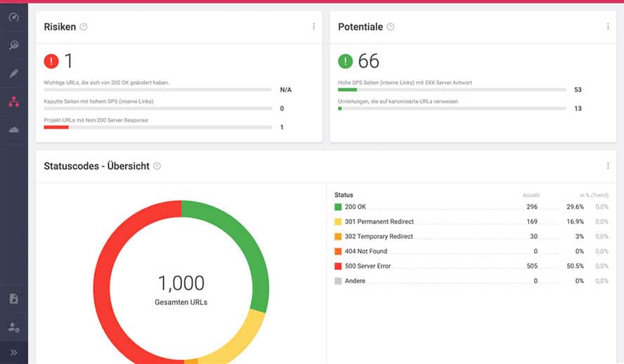Open the Statuscodes card three-dot menu
The height and width of the screenshot is (364, 624).
click(x=608, y=166)
